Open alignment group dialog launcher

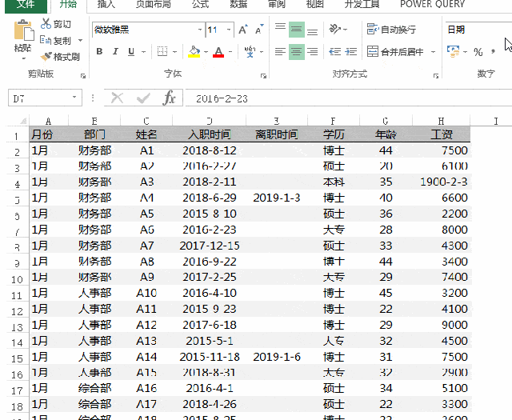coord(435,76)
